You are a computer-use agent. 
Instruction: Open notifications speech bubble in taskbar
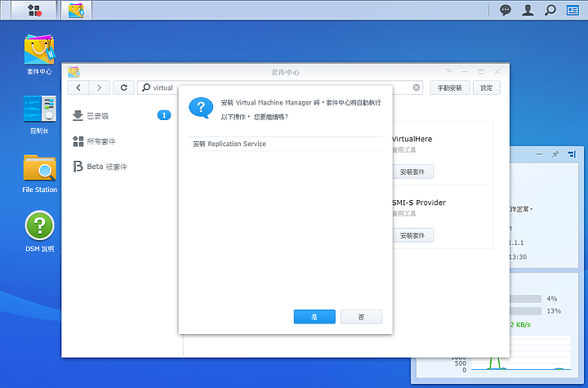(x=506, y=10)
